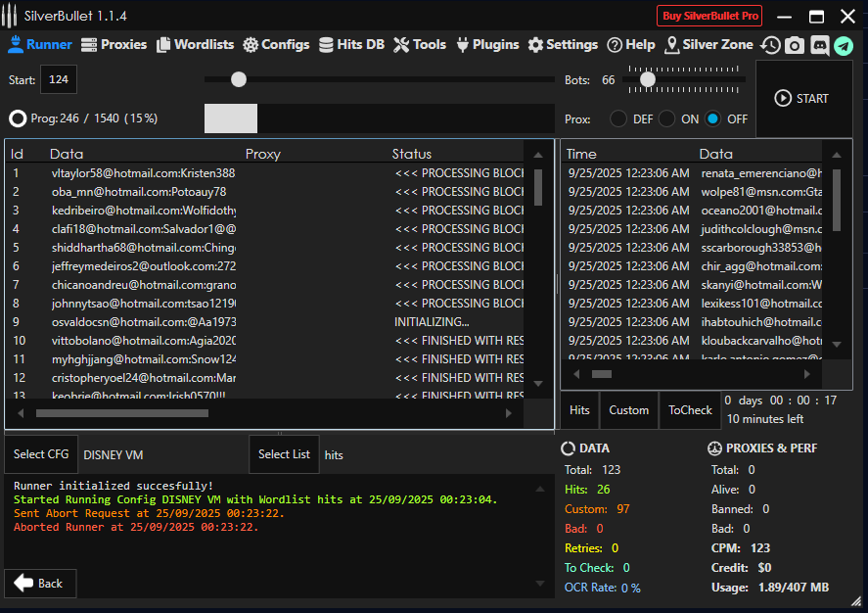Switch to the Custom results tab
Screen dimensions: 868x613
pos(628,410)
